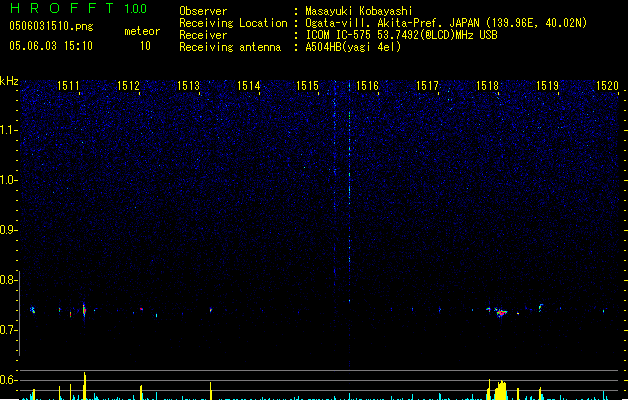Click the 1.0 kHz frequency axis label

pyautogui.click(x=8, y=180)
